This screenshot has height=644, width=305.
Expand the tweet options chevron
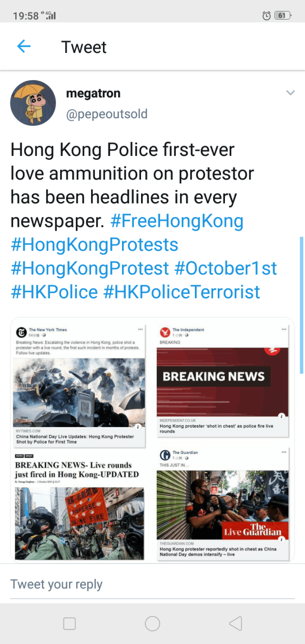pos(290,93)
